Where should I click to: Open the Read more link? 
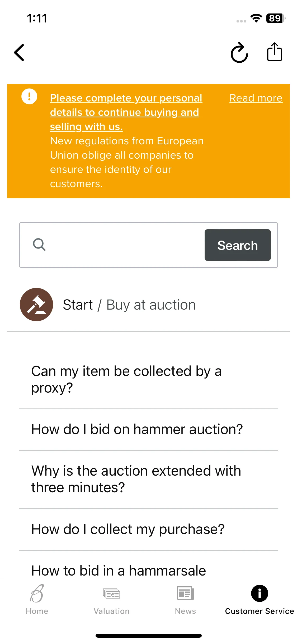pyautogui.click(x=256, y=98)
